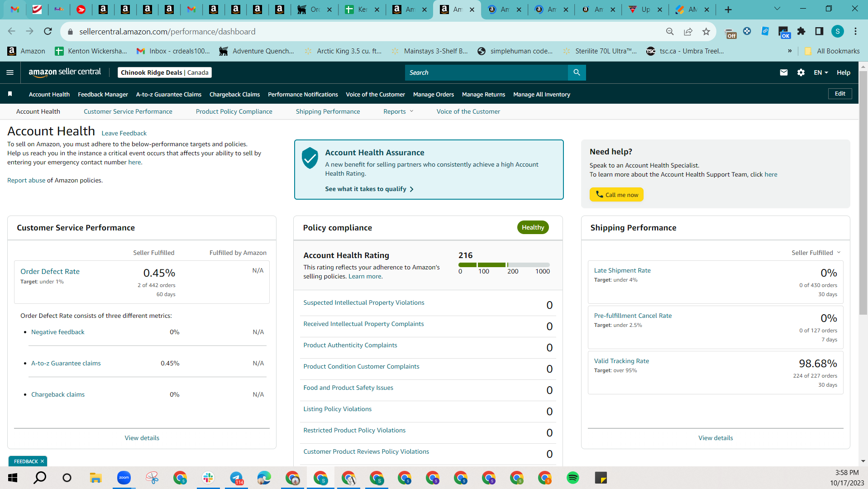
Task: Open File Explorer from the taskbar
Action: click(x=95, y=478)
